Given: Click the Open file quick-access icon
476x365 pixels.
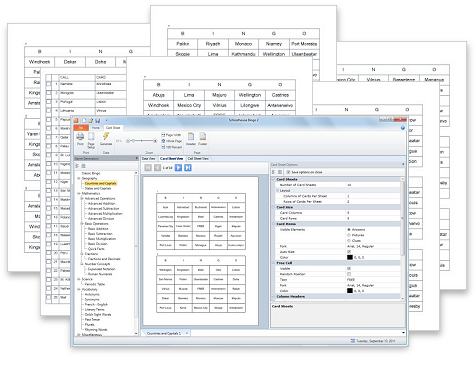Looking at the screenshot, I should (91, 120).
